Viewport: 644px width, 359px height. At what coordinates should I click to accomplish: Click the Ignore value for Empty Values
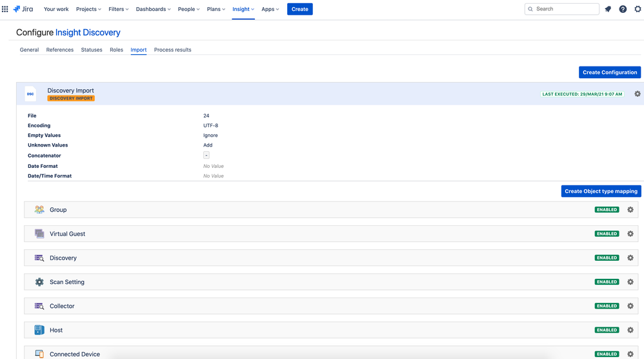(x=210, y=135)
